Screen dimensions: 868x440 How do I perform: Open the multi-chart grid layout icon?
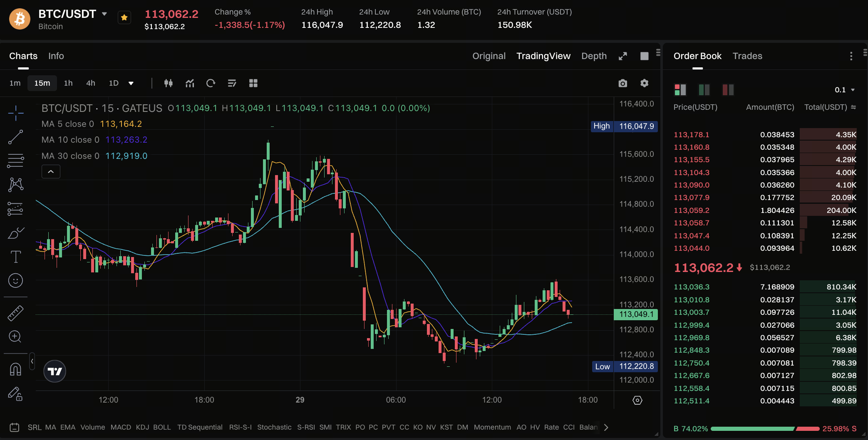click(x=253, y=83)
